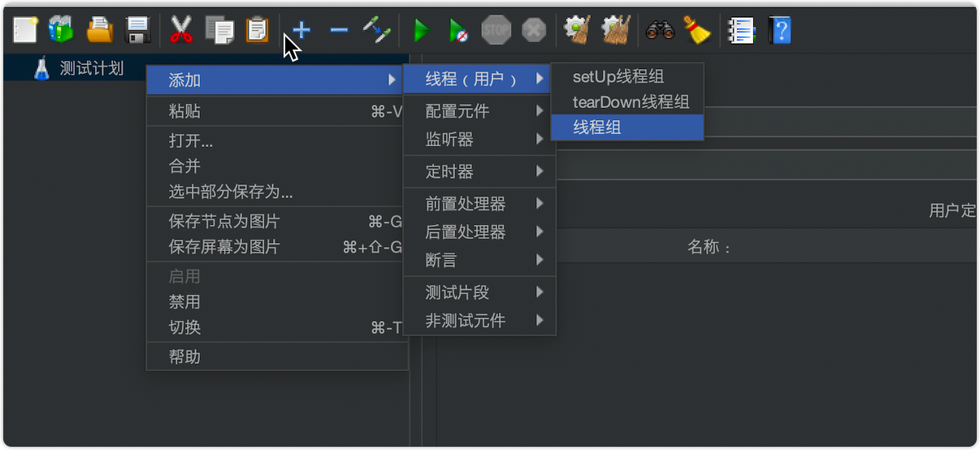Expand the 线程（用户） submenu

[478, 79]
